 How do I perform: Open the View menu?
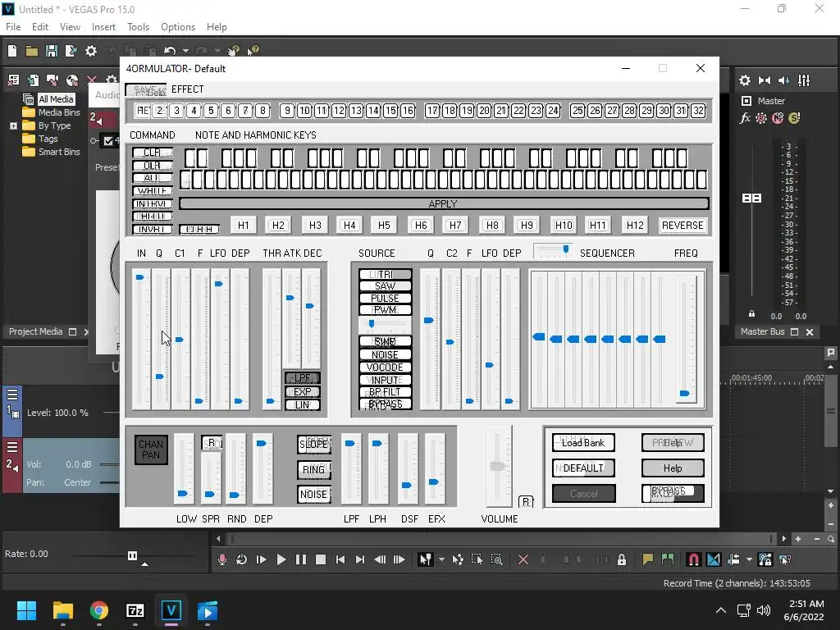tap(70, 27)
